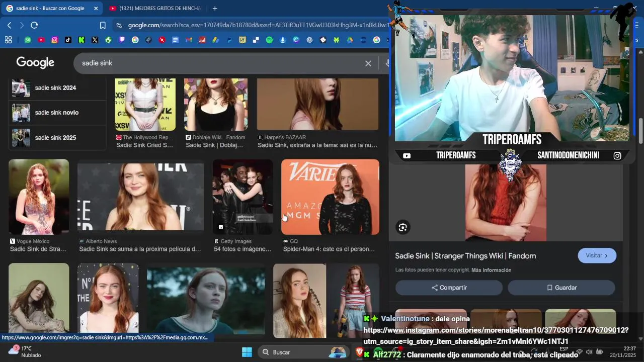
Task: Open the Google Drive bookmark icon
Action: pos(350,40)
